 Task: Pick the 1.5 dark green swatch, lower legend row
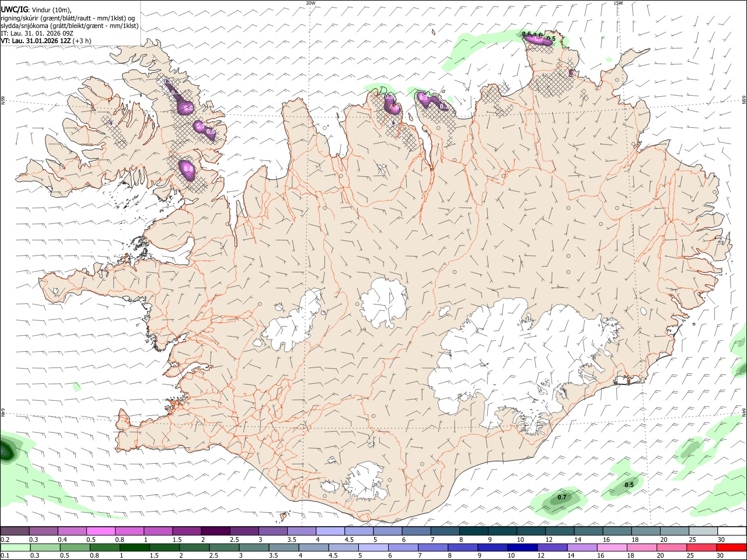click(x=164, y=547)
